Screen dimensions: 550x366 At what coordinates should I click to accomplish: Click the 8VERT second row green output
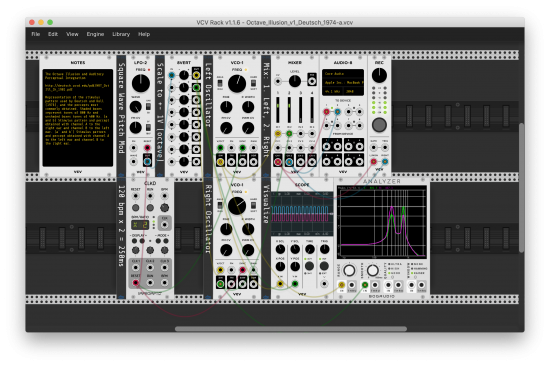[x=196, y=87]
